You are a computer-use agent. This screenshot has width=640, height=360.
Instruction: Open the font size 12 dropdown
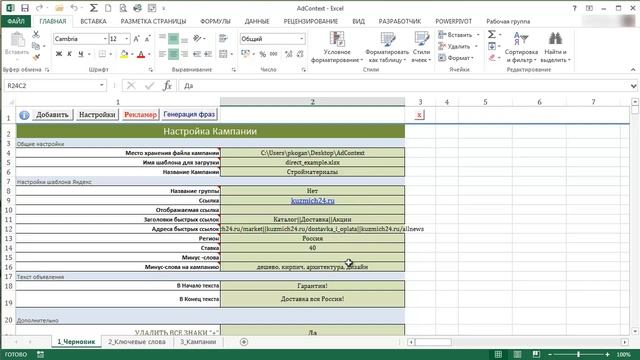[127, 39]
